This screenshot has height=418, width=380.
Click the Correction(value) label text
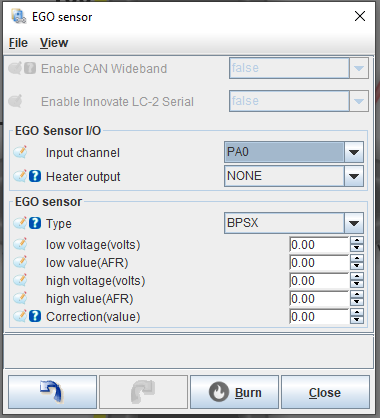tap(93, 317)
